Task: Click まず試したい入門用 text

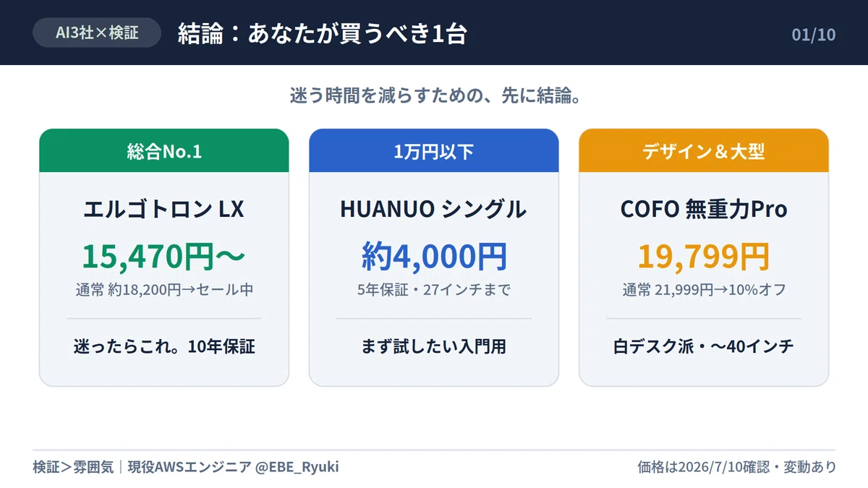Action: pos(434,347)
